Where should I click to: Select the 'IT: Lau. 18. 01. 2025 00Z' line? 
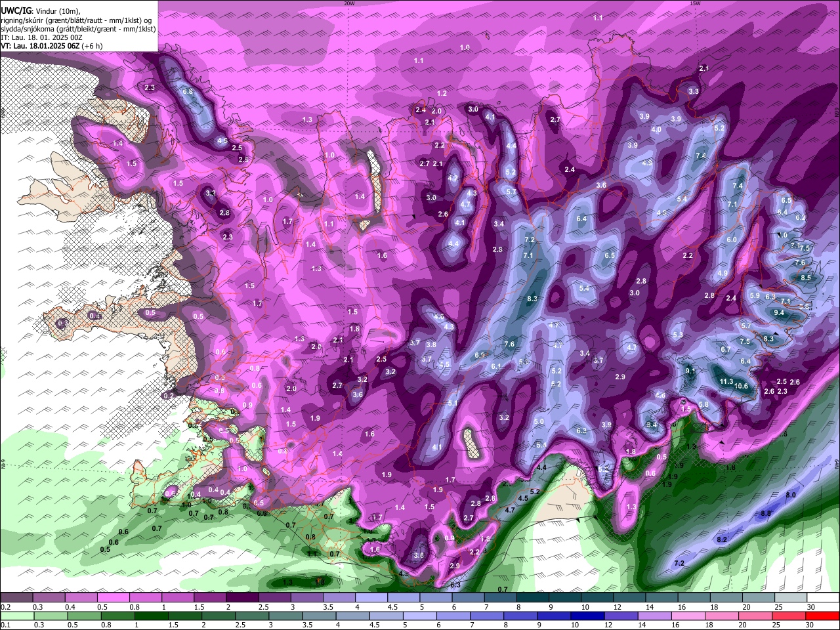[41, 37]
